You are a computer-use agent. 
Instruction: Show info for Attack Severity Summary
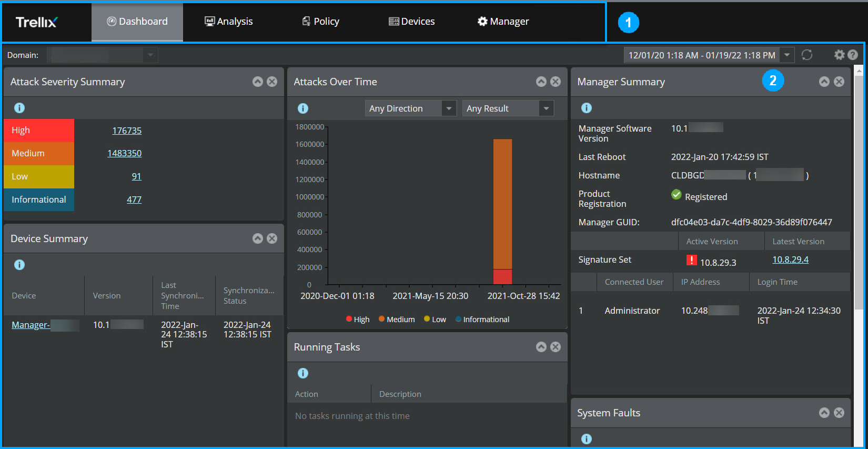(x=19, y=108)
